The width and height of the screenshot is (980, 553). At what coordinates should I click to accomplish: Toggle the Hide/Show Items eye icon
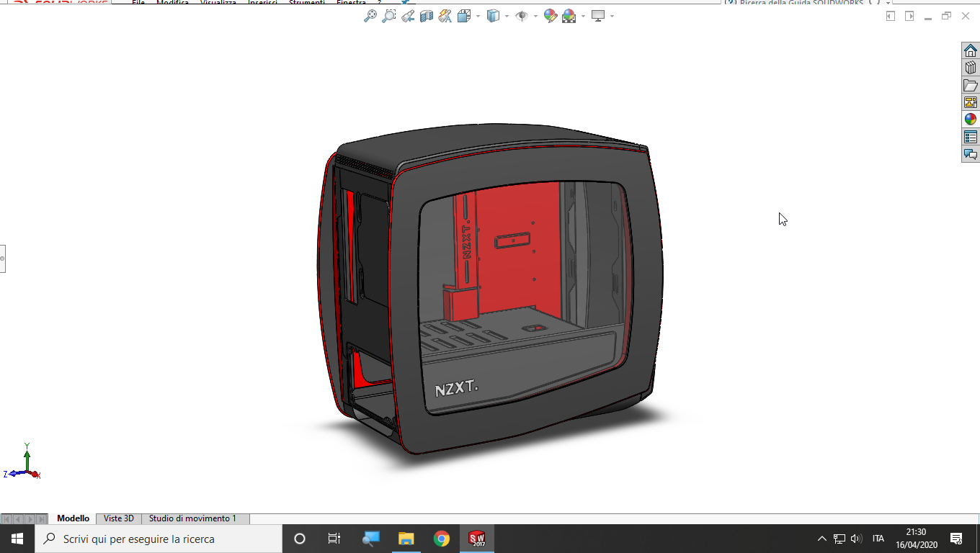coord(521,16)
